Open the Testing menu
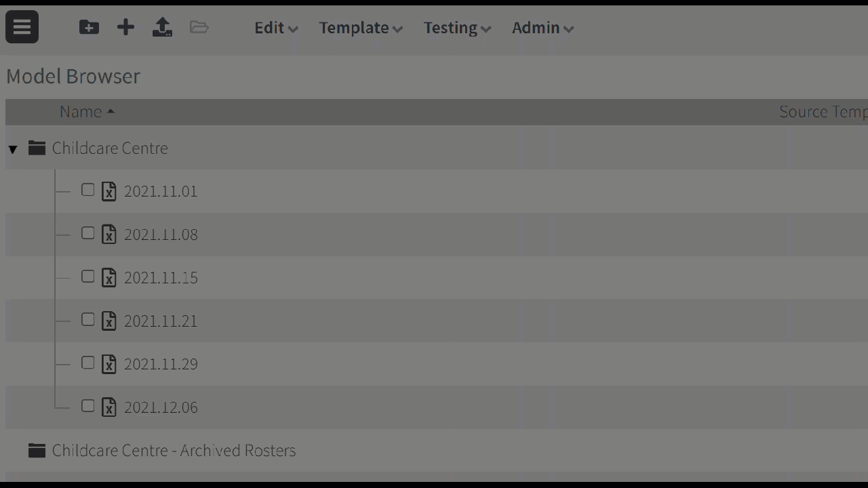Image resolution: width=868 pixels, height=488 pixels. tap(457, 28)
